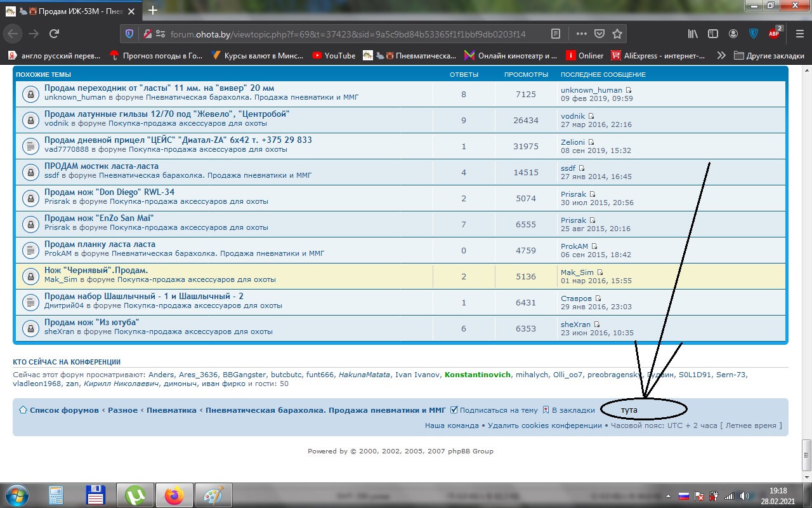Show hidden system tray icons arrow
The height and width of the screenshot is (508, 812).
667,495
